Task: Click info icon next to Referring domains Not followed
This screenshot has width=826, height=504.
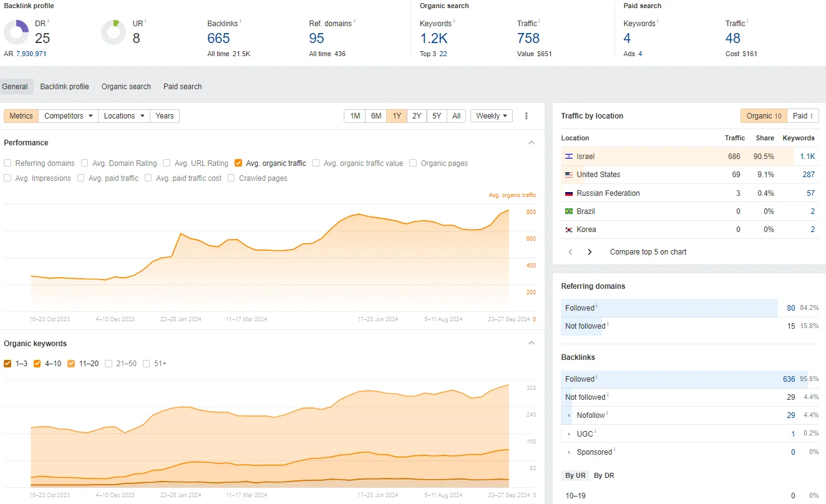Action: click(608, 324)
